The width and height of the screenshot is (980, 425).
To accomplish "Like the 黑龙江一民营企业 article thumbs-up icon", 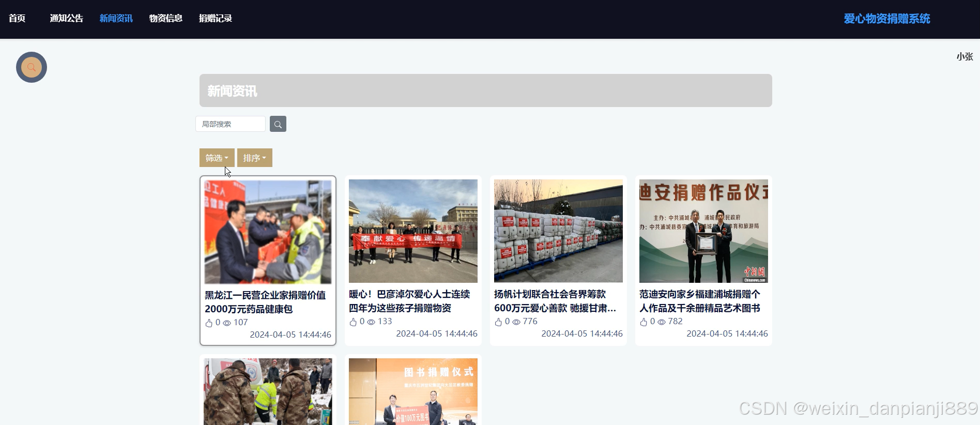I will (209, 323).
